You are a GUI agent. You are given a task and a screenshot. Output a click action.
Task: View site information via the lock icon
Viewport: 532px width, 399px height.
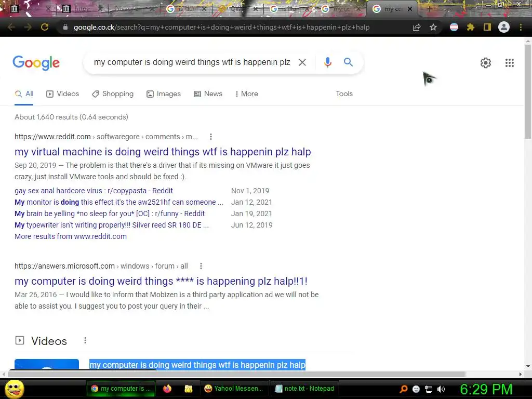pos(65,27)
